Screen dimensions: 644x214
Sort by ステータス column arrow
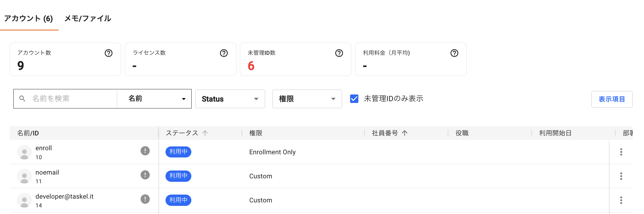(205, 133)
